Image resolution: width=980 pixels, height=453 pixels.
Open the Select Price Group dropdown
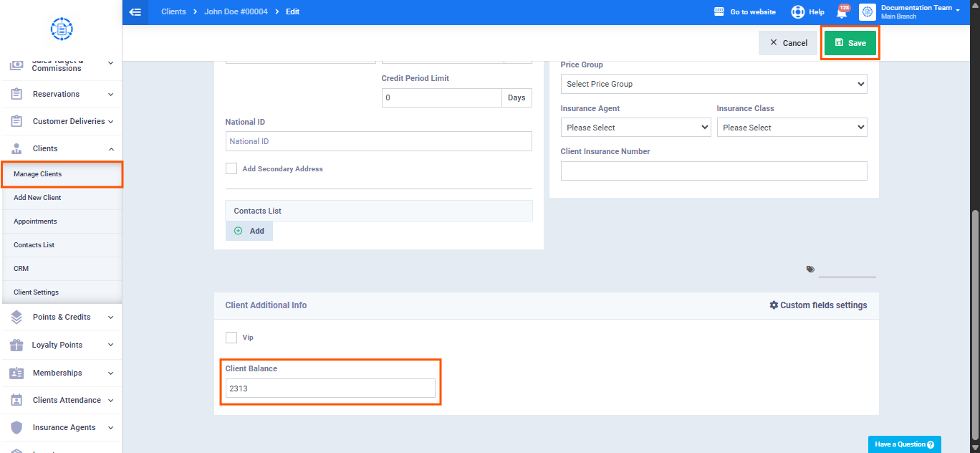[714, 84]
